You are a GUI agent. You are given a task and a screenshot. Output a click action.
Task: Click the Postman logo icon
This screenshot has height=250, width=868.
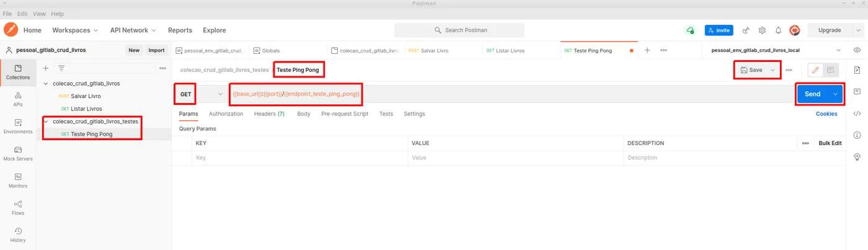click(11, 30)
